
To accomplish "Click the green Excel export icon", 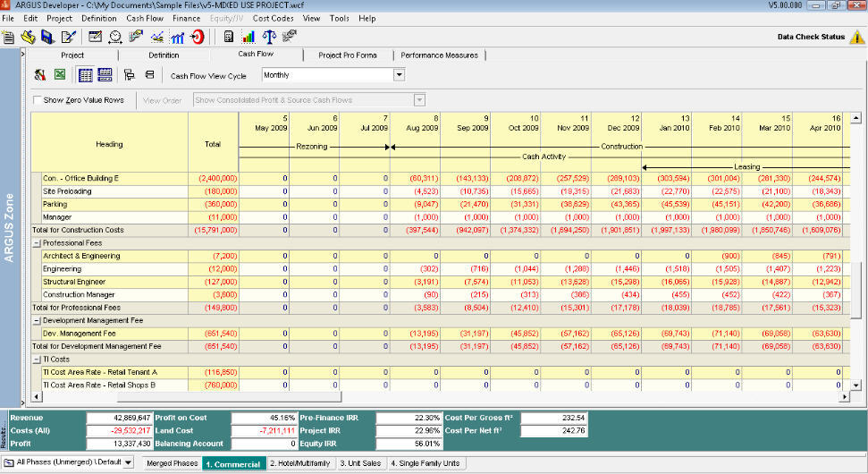I will [x=59, y=75].
